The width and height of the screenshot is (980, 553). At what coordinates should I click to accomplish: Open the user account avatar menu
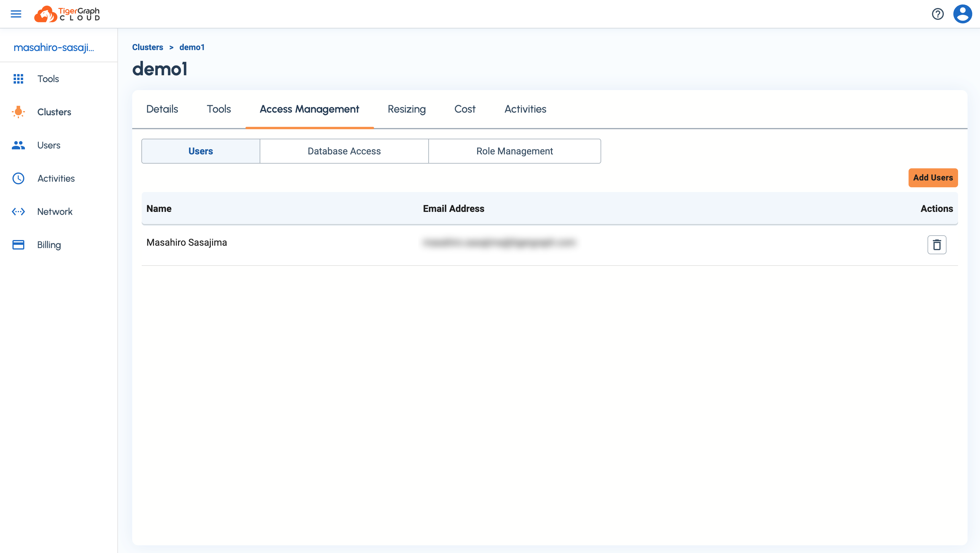click(963, 14)
